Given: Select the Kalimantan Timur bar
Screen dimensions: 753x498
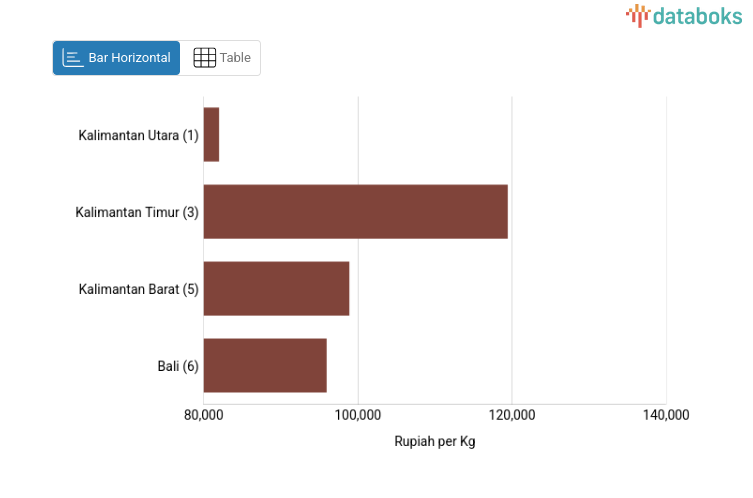Looking at the screenshot, I should (355, 211).
